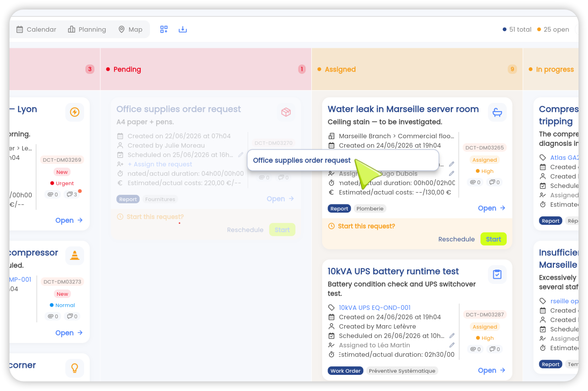Edit assignee pencil next to Hugo Dubois
The image size is (588, 391).
452,173
